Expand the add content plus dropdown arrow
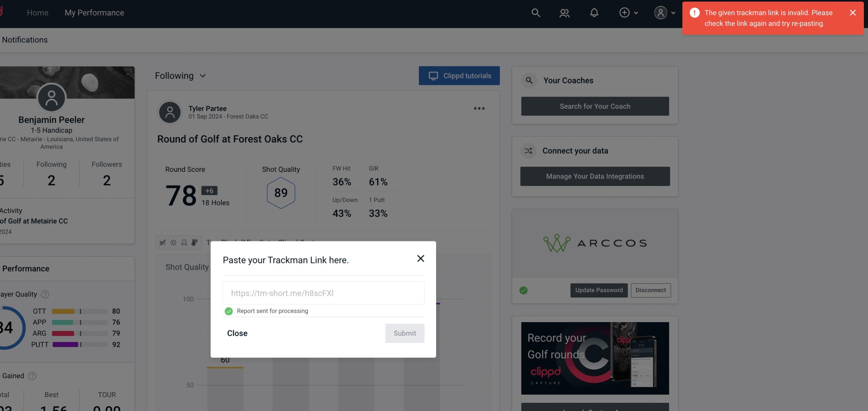The image size is (868, 411). pyautogui.click(x=636, y=12)
